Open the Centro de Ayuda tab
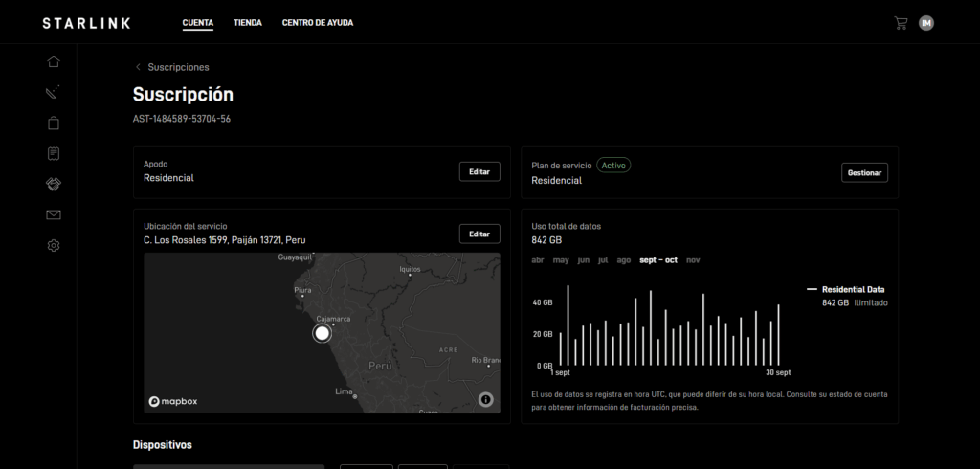 pyautogui.click(x=317, y=23)
